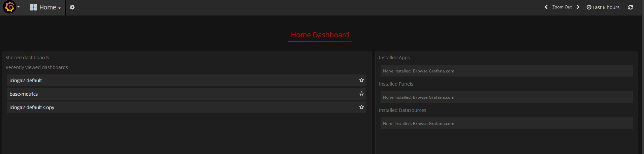Open the Last 6 hours time picker

click(603, 7)
